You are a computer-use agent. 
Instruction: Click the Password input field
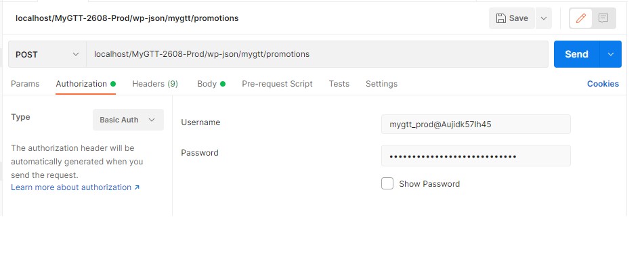point(475,156)
